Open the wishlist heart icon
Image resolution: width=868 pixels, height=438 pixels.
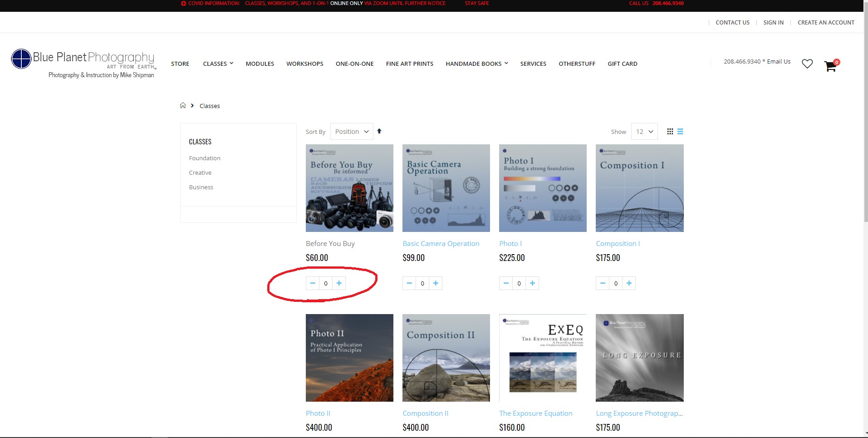click(x=808, y=64)
